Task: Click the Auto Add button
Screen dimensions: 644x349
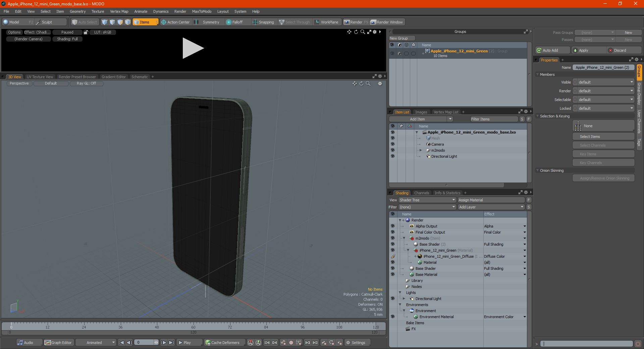Action: pos(553,50)
